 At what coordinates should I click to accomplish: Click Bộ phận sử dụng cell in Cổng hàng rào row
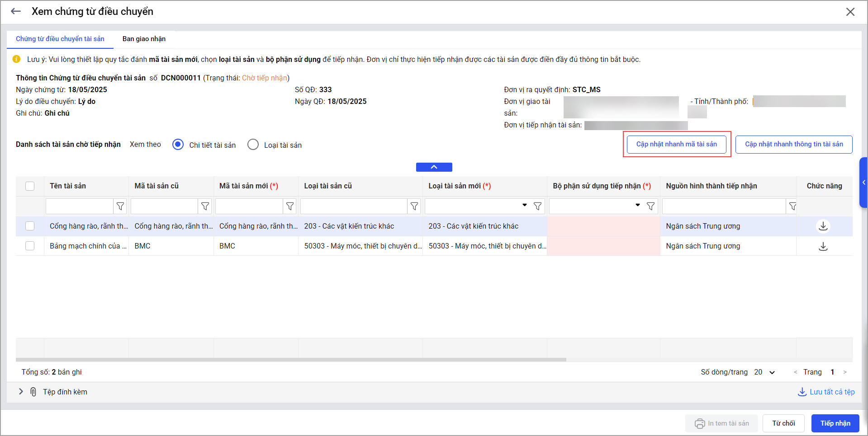tap(604, 226)
